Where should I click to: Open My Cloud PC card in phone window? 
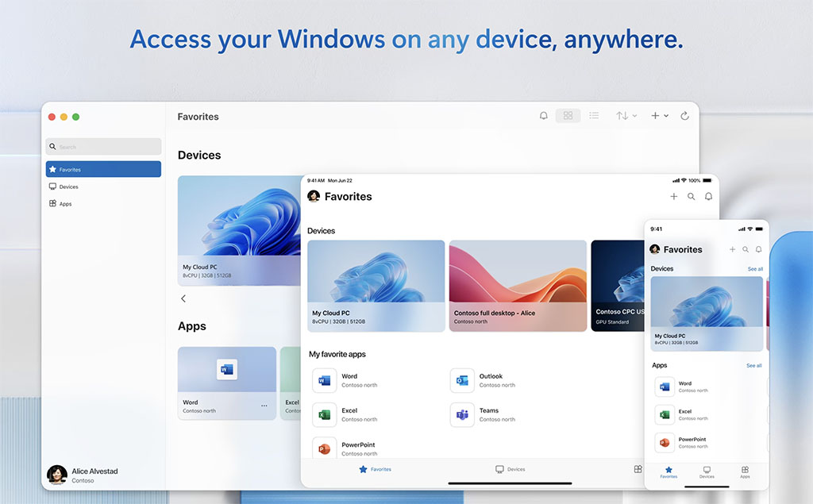click(707, 314)
